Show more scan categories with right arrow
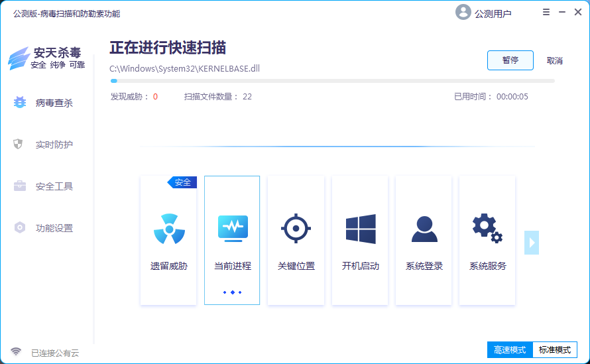 [x=532, y=243]
